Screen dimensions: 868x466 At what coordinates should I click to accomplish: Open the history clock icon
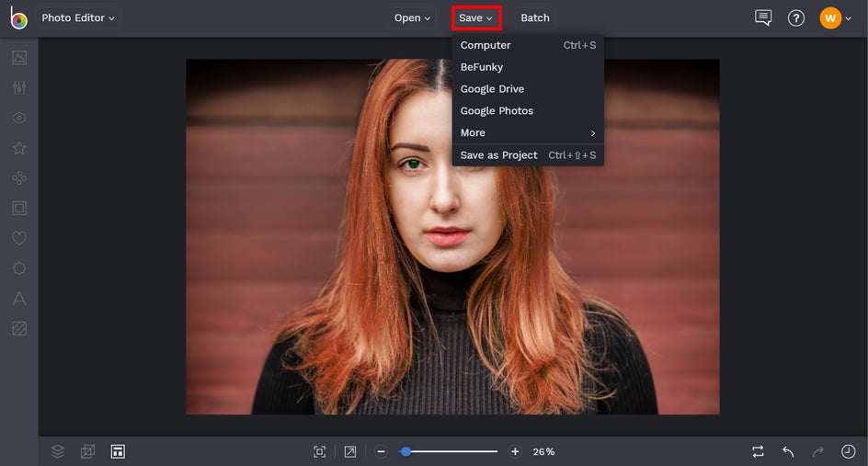point(848,451)
